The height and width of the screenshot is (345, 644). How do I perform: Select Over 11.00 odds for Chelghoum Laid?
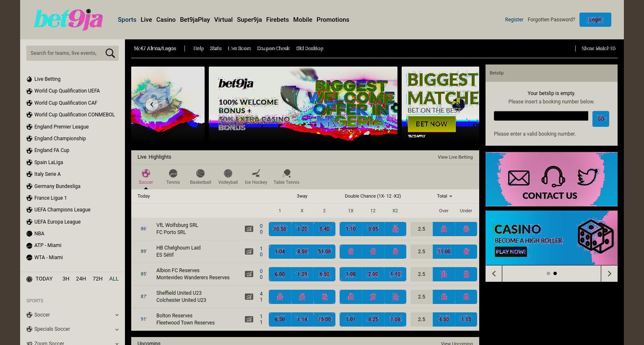pyautogui.click(x=444, y=252)
